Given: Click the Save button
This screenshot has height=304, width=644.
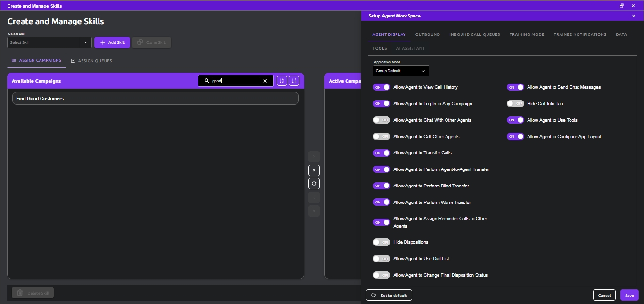Looking at the screenshot, I should (x=629, y=295).
